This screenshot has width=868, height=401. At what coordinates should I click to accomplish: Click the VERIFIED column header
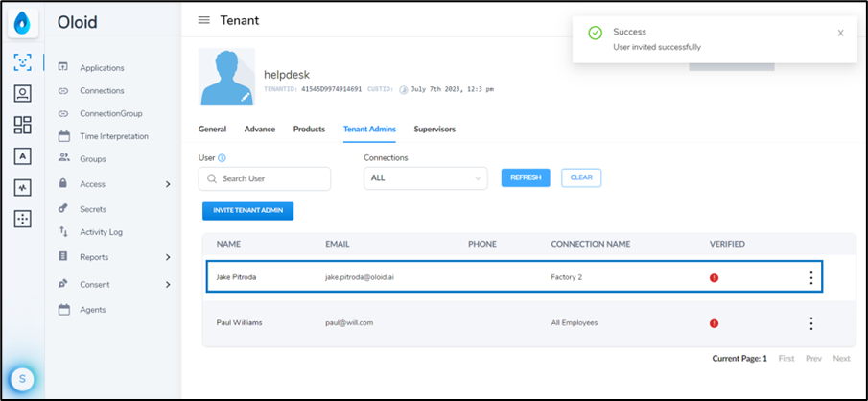(727, 244)
